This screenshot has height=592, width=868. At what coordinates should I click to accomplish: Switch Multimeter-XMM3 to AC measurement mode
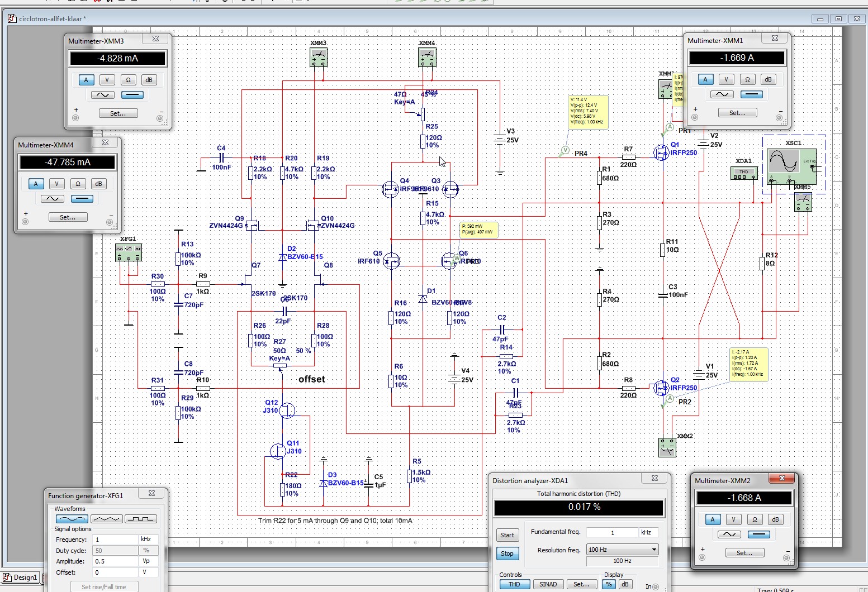(x=103, y=95)
